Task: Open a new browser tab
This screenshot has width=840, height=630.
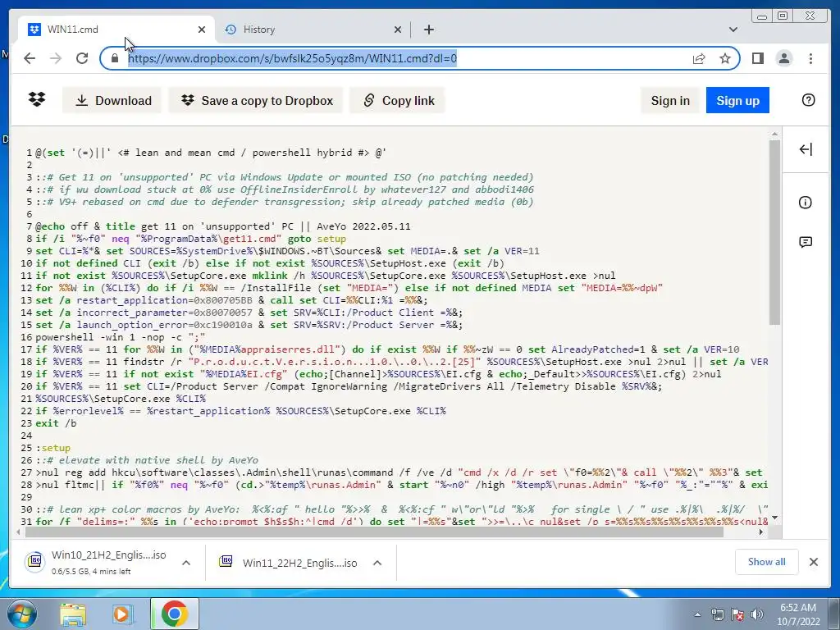Action: [428, 30]
